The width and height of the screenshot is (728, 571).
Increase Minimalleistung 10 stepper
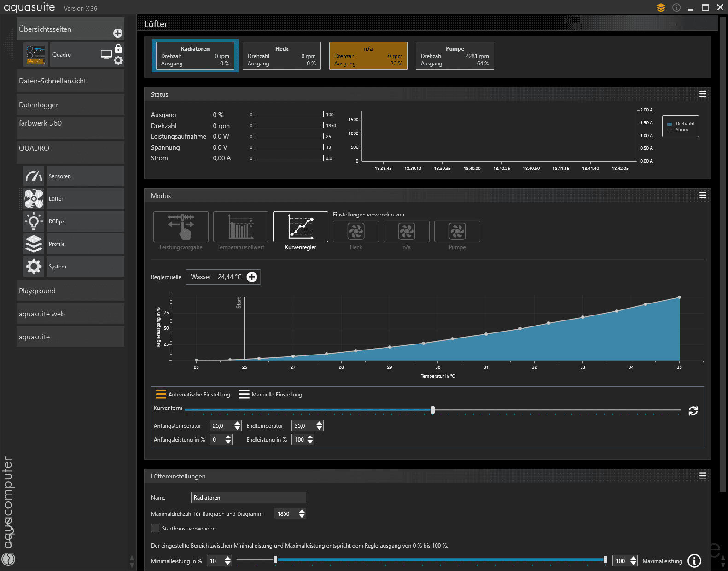(228, 558)
